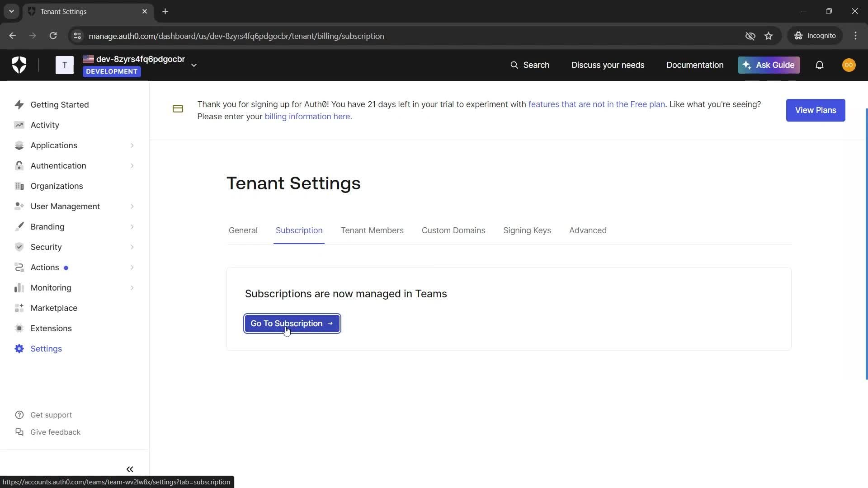
Task: Open the Organizations building icon
Action: (19, 186)
